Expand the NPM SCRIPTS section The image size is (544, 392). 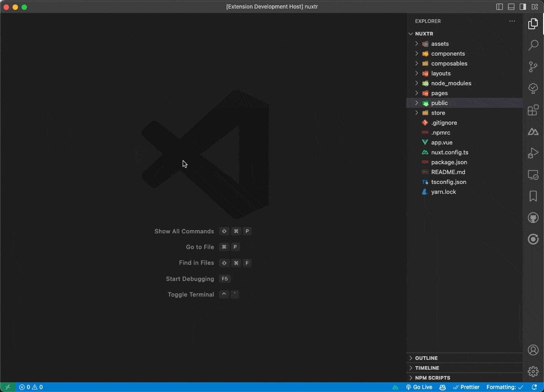coord(465,378)
